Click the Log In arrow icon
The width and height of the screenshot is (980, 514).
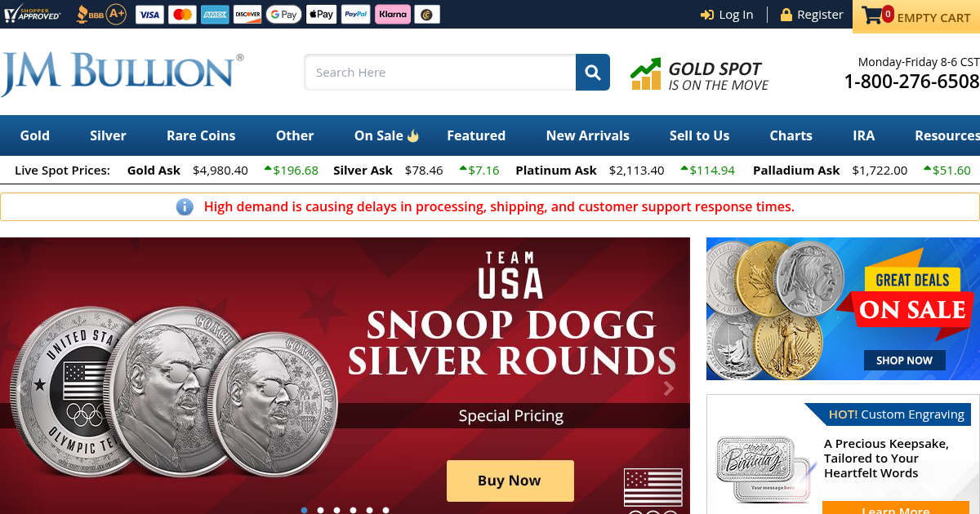pyautogui.click(x=707, y=15)
